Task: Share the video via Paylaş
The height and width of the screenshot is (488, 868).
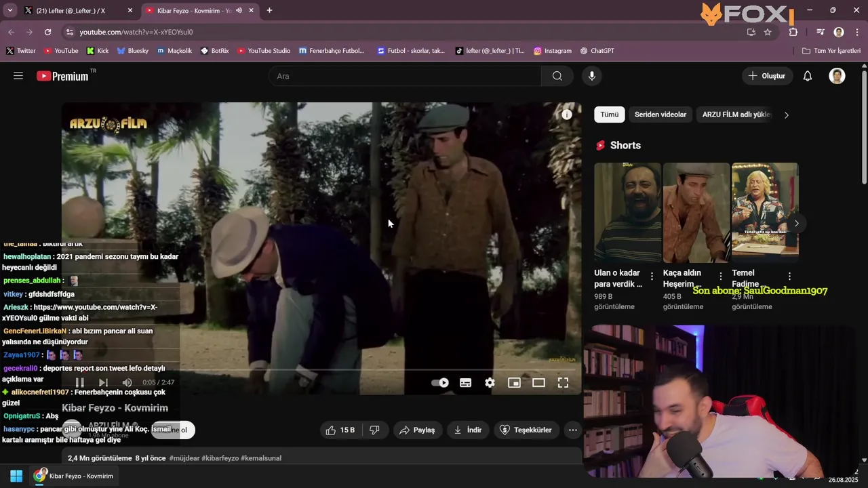Action: coord(417,430)
